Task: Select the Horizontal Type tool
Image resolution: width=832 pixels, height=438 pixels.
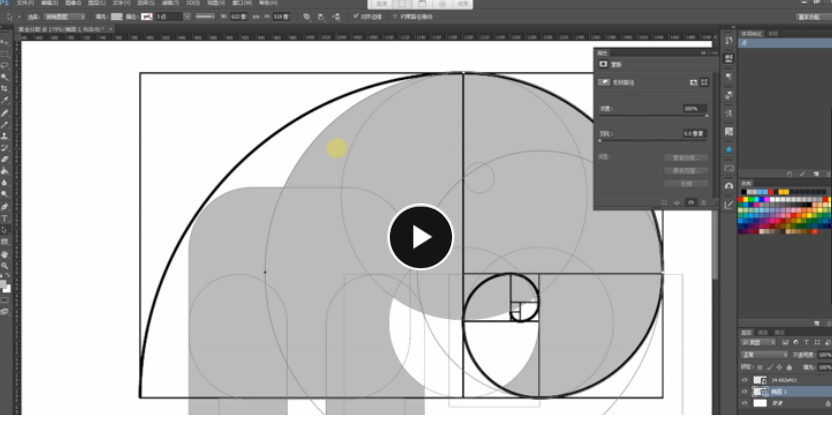Action: point(5,218)
